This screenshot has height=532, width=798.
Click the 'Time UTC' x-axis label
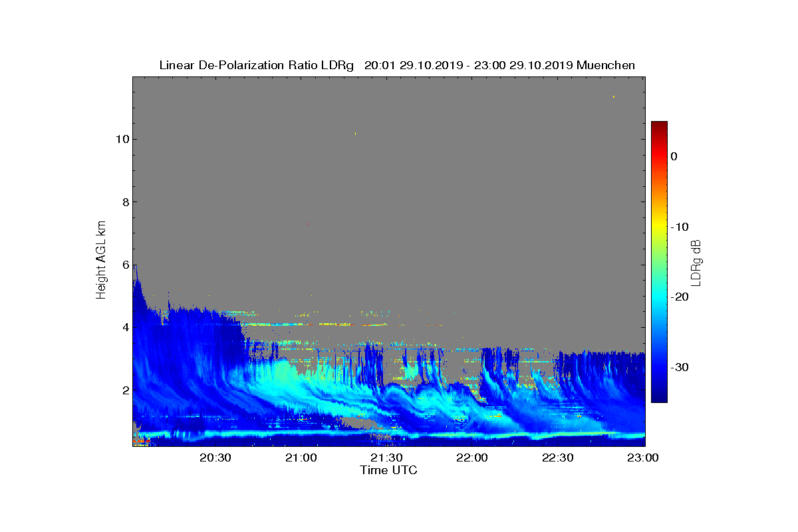[x=389, y=470]
